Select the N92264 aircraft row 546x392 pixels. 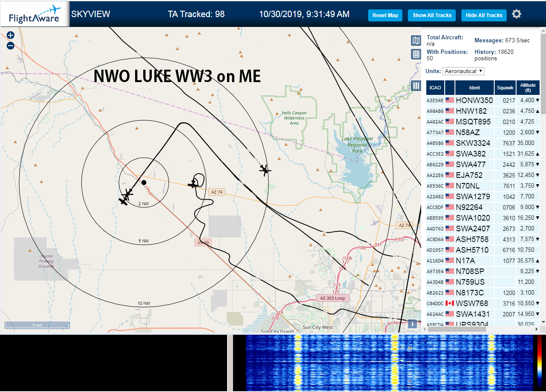tap(483, 207)
